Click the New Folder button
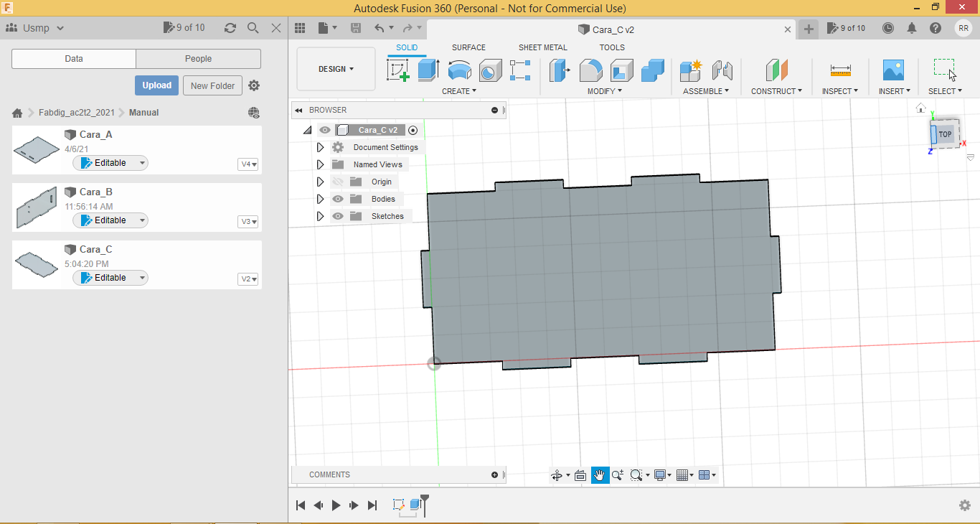This screenshot has width=980, height=524. (212, 85)
